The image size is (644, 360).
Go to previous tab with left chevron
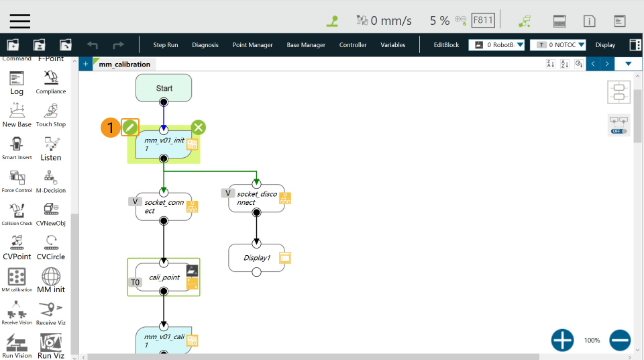[592, 64]
